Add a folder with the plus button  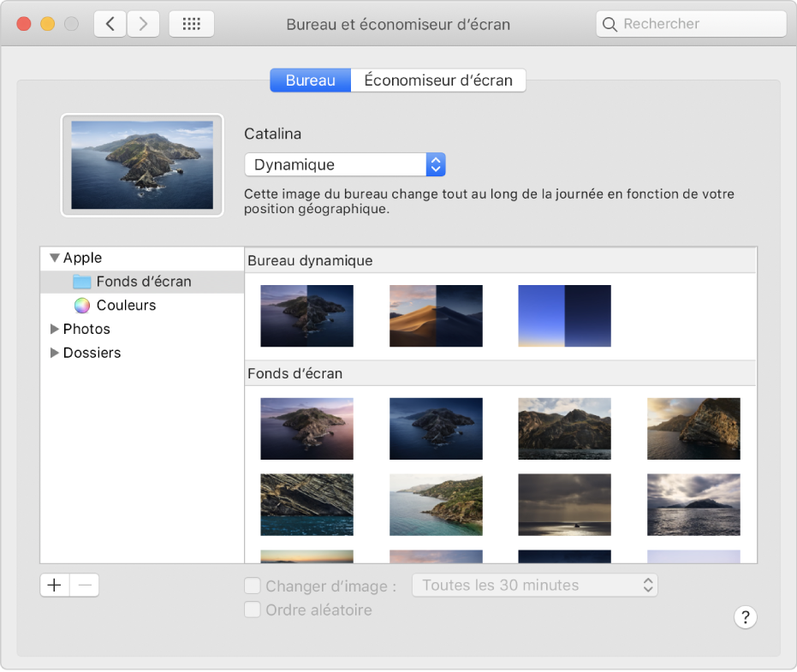pyautogui.click(x=55, y=585)
